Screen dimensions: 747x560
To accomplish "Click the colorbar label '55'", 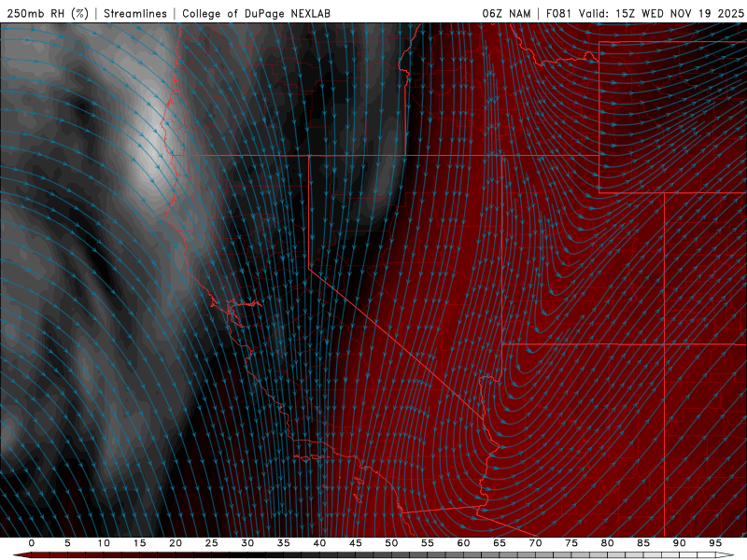I will point(428,543).
